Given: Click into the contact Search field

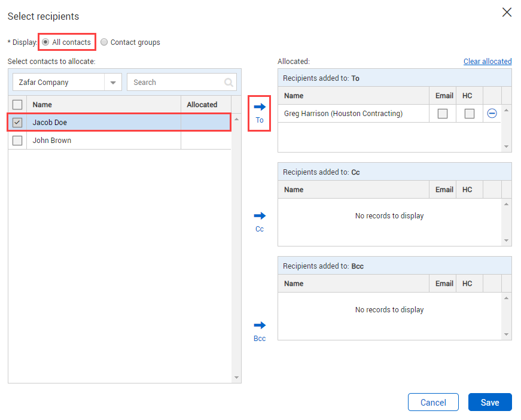Looking at the screenshot, I should coord(176,83).
